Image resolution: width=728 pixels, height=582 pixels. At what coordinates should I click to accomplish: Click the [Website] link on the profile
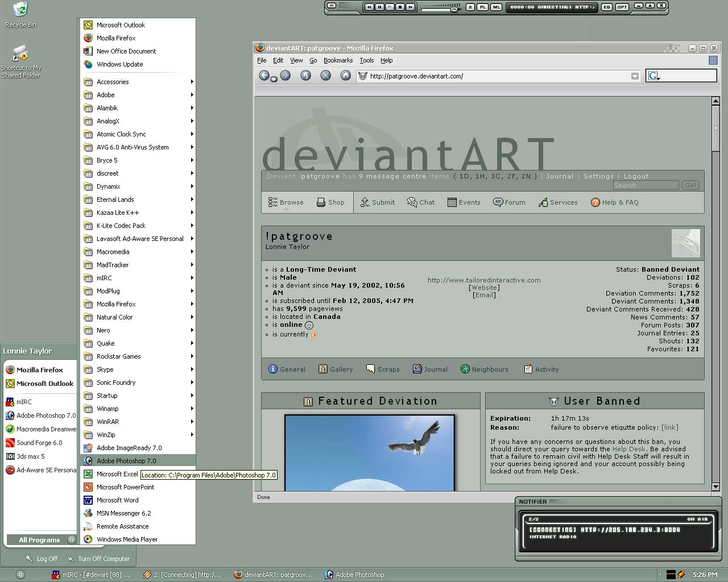pos(484,288)
